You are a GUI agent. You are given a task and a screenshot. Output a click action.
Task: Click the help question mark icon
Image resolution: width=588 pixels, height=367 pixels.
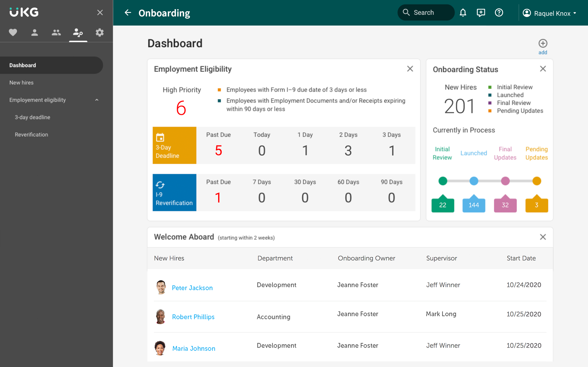(499, 13)
